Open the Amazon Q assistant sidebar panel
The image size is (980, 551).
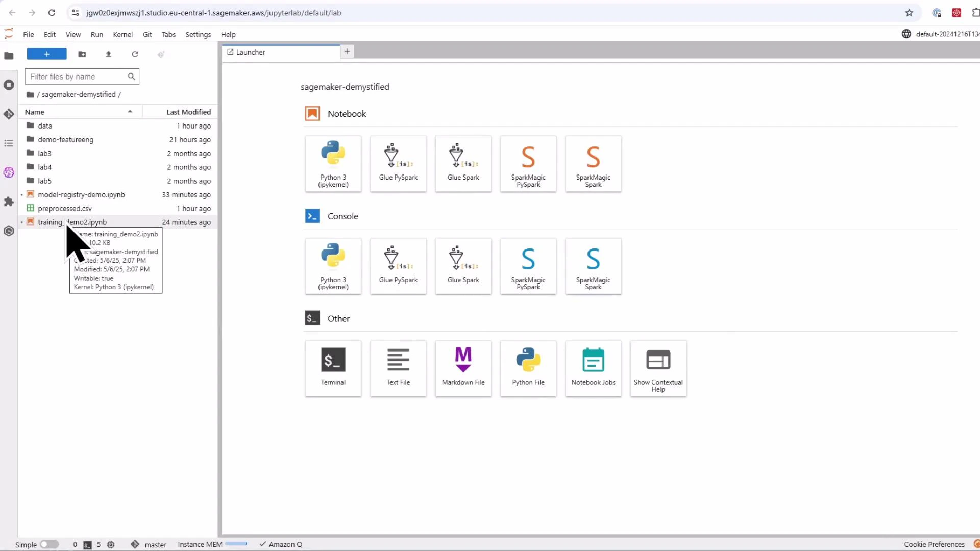[9, 172]
